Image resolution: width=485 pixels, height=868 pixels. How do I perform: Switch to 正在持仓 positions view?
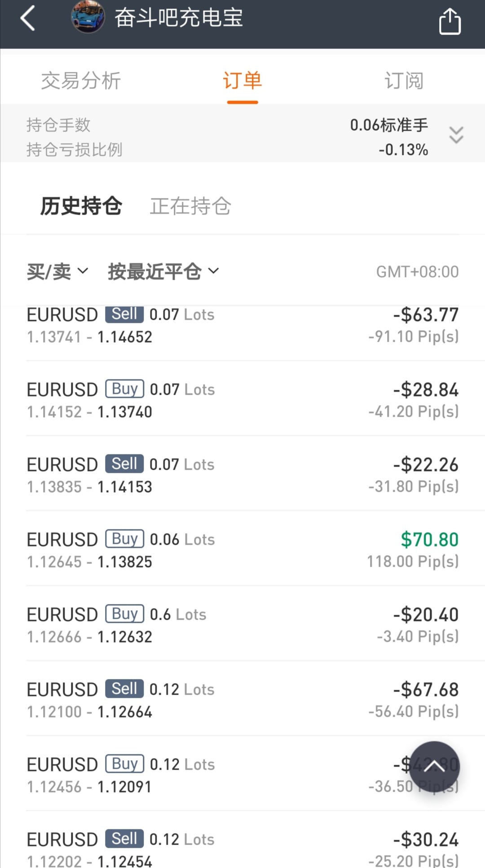tap(190, 206)
